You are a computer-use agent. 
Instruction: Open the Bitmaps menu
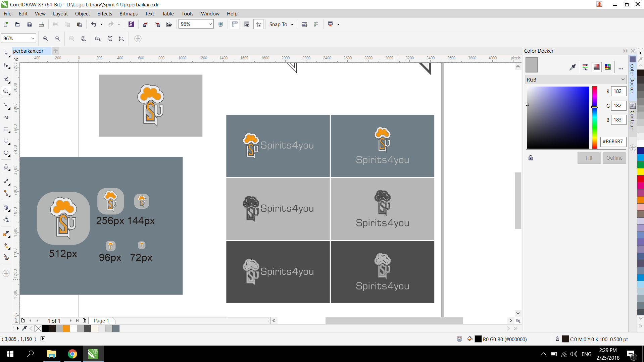[x=129, y=14]
